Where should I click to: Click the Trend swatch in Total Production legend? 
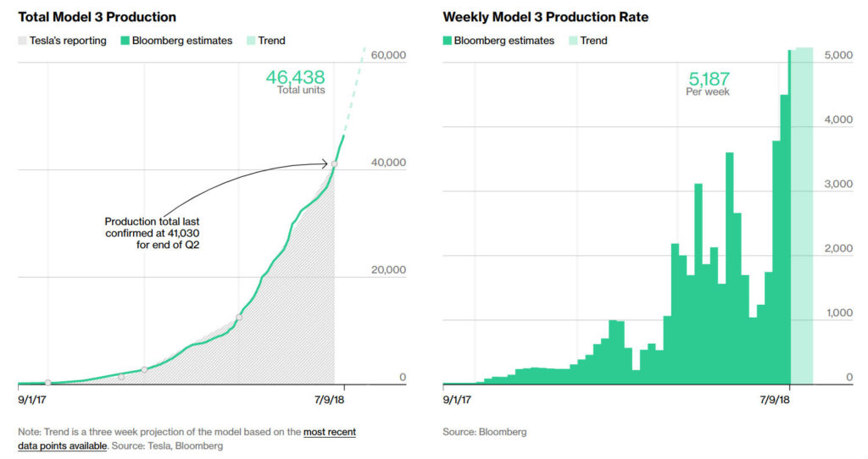(251, 41)
